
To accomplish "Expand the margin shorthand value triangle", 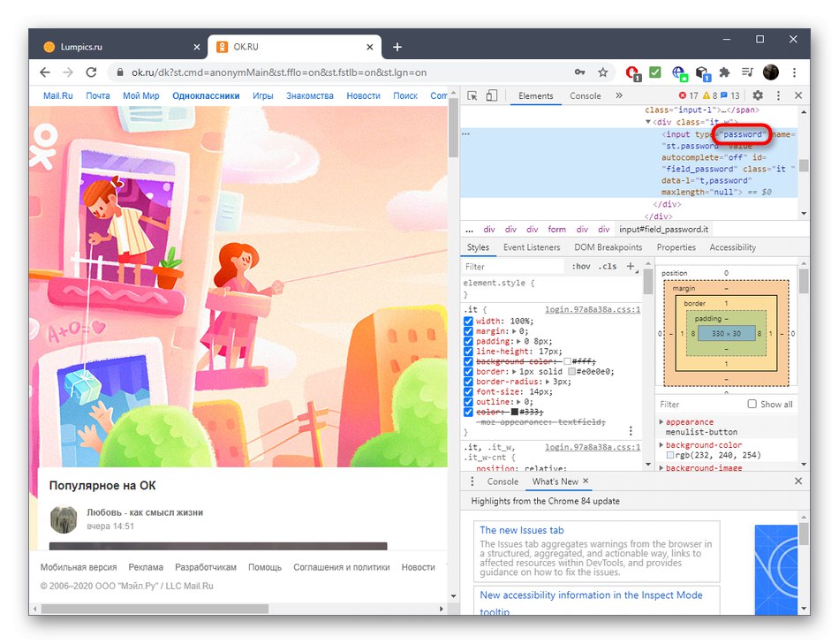I will click(x=514, y=331).
